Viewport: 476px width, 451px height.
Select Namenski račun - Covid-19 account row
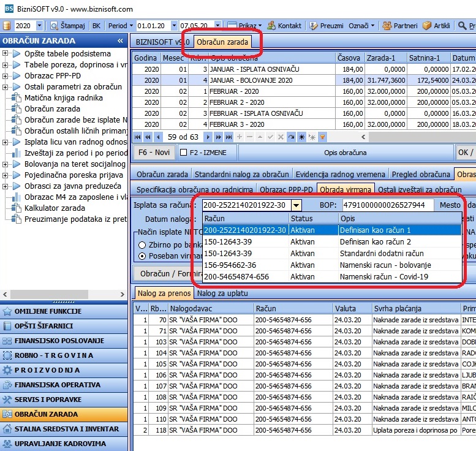coord(331,277)
